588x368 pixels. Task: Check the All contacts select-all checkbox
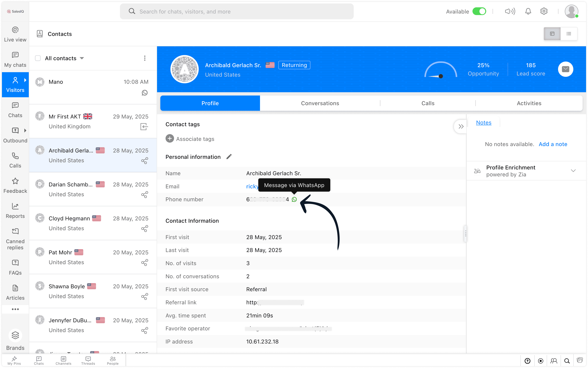click(x=38, y=58)
